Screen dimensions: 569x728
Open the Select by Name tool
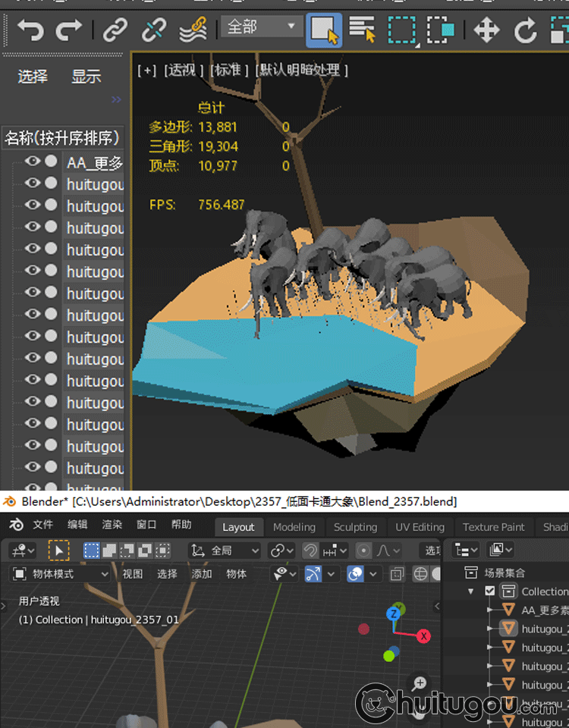[362, 30]
